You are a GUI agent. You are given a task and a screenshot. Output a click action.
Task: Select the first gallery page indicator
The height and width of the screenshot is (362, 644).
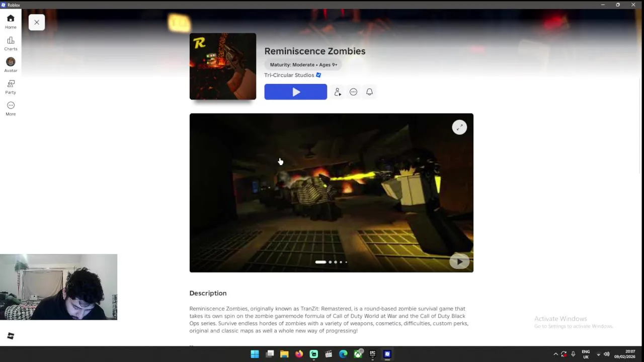point(320,262)
